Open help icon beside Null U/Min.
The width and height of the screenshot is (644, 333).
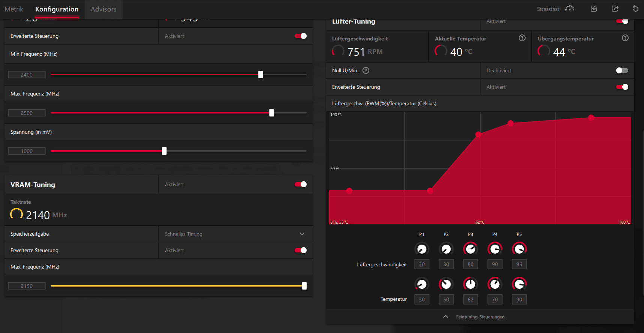point(366,70)
